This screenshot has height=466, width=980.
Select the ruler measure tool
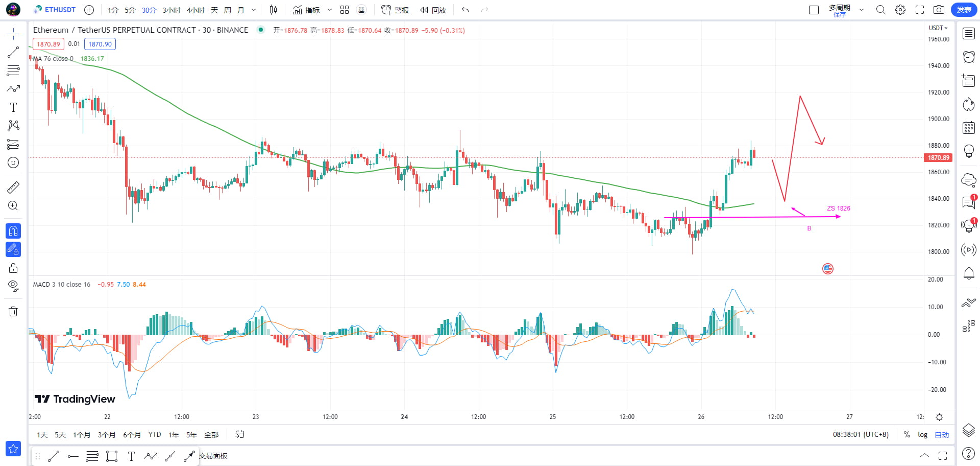(13, 188)
